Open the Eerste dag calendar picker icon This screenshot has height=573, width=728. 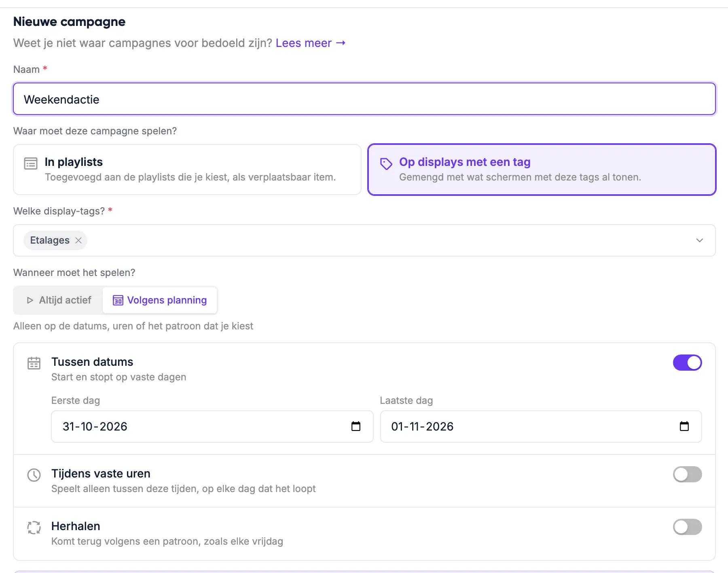tap(356, 426)
